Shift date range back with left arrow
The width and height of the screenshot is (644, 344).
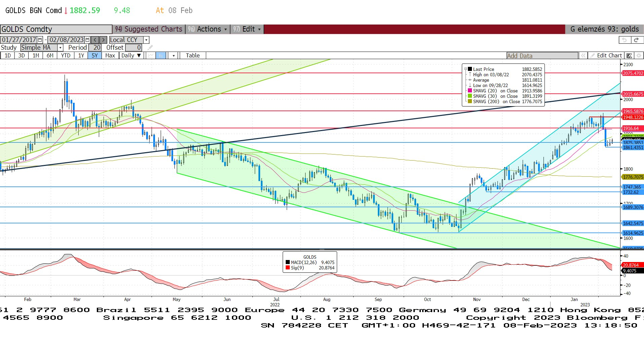click(95, 40)
